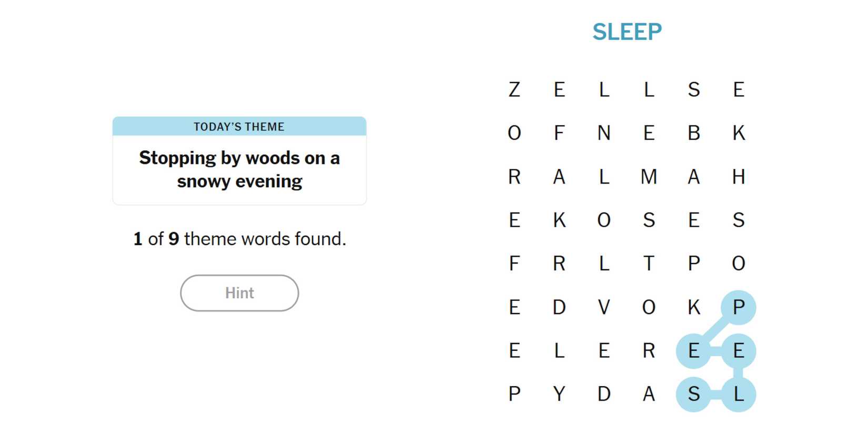Click the highlighted letter S circle
Image resolution: width=868 pixels, height=434 pixels.
point(694,393)
